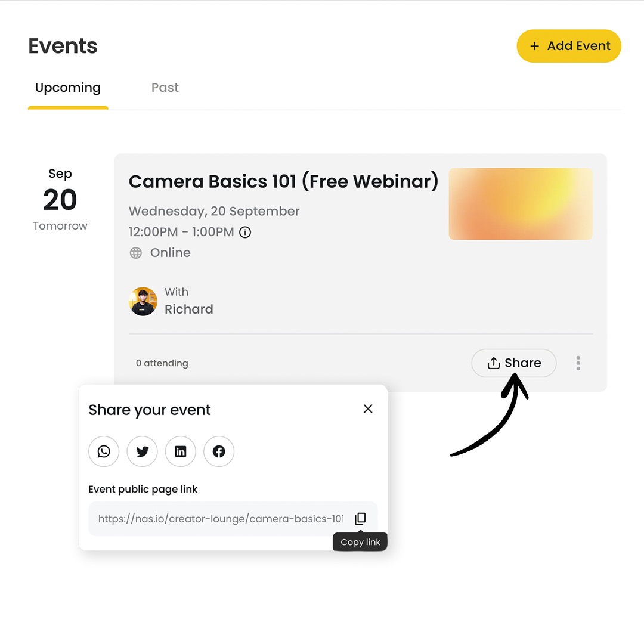Click the 0 attending count
Viewport: 644px width, 644px height.
pos(162,363)
